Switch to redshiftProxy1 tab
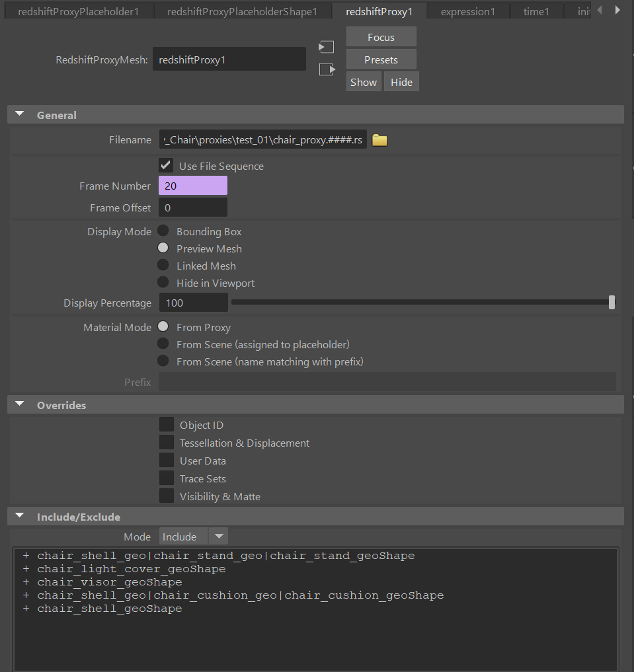This screenshot has height=672, width=634. (379, 12)
